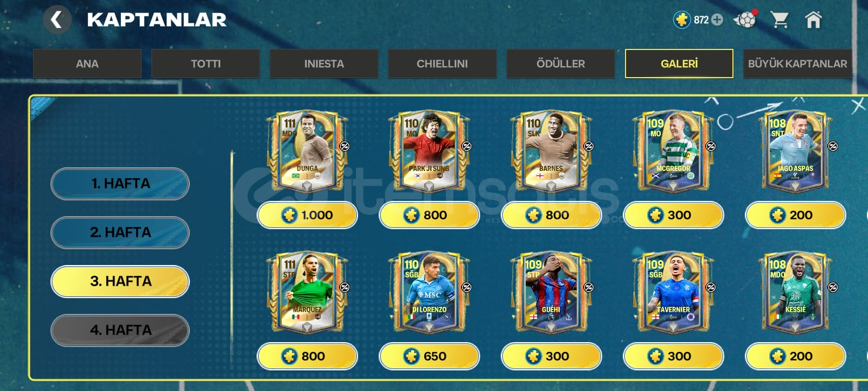Image resolution: width=868 pixels, height=391 pixels.
Task: Switch to the TOTTI tab
Action: [206, 64]
